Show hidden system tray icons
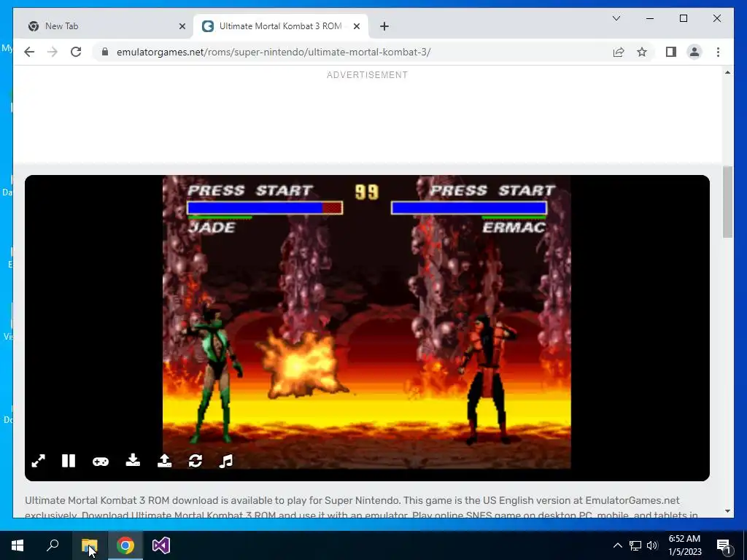The image size is (747, 560). coord(617,545)
